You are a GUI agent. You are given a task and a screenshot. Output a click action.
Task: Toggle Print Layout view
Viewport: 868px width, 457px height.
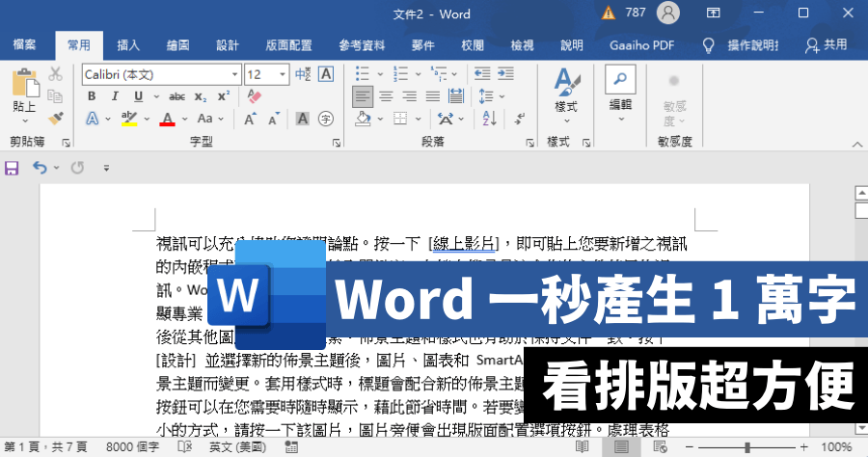pyautogui.click(x=621, y=446)
